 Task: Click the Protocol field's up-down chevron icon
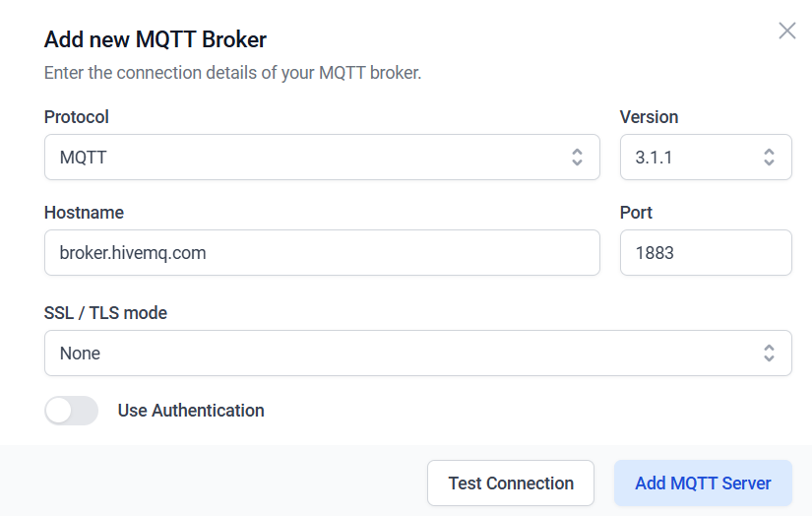[577, 157]
